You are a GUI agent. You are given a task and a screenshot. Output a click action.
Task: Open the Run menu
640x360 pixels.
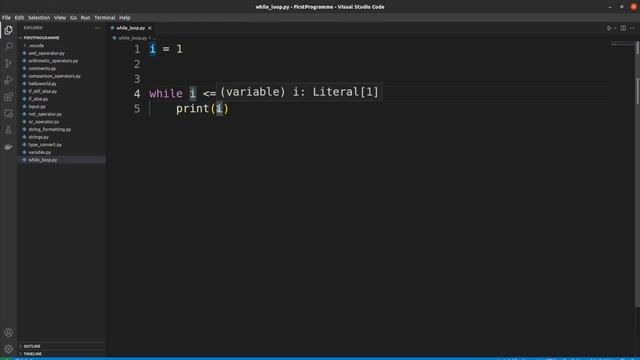85,18
